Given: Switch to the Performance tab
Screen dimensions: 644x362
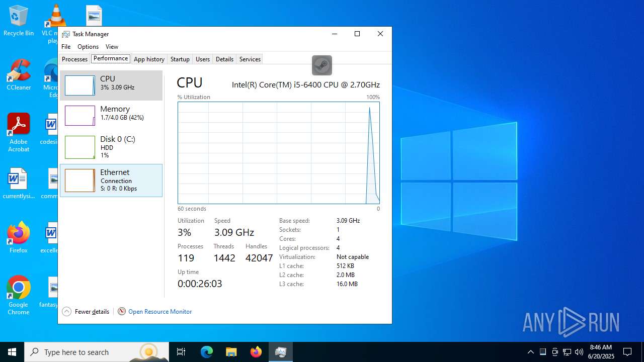Looking at the screenshot, I should [x=111, y=58].
